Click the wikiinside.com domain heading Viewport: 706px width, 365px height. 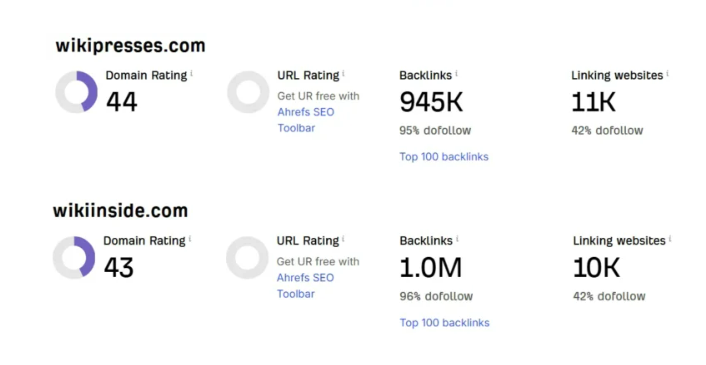(x=120, y=211)
